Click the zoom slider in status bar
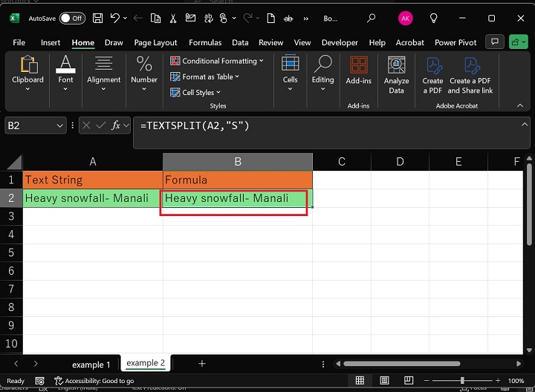This screenshot has width=535, height=392. [x=461, y=381]
